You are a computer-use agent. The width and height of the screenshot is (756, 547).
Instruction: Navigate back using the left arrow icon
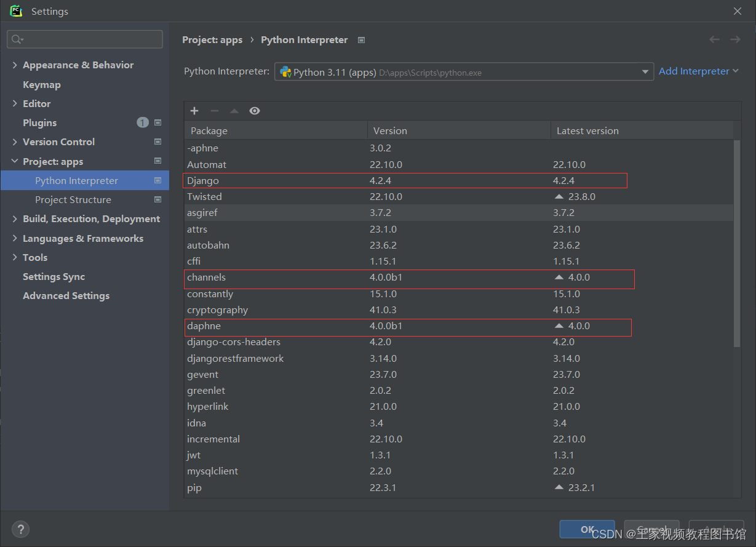coord(714,39)
